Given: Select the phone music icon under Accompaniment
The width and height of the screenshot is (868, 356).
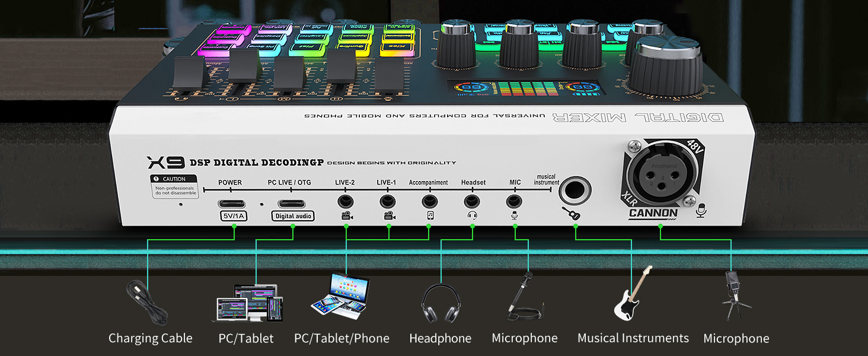Looking at the screenshot, I should (x=429, y=216).
